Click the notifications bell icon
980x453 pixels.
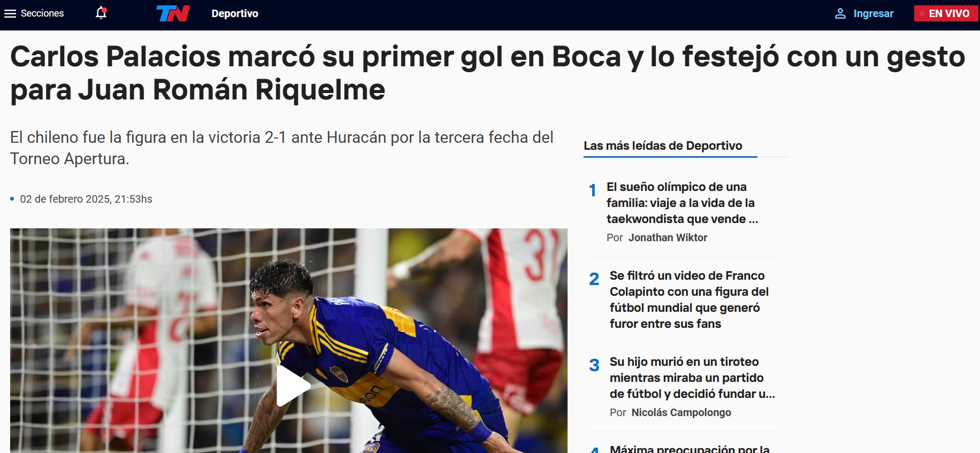pos(101,13)
